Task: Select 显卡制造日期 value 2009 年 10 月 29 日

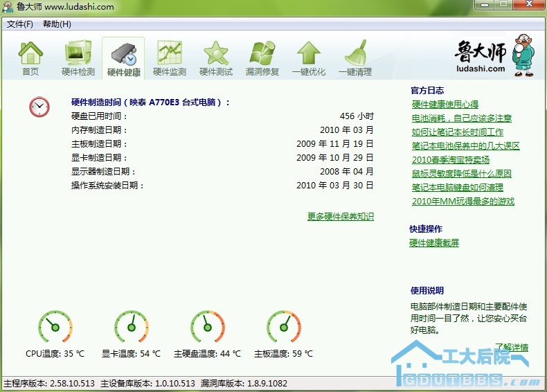Action: pyautogui.click(x=335, y=158)
